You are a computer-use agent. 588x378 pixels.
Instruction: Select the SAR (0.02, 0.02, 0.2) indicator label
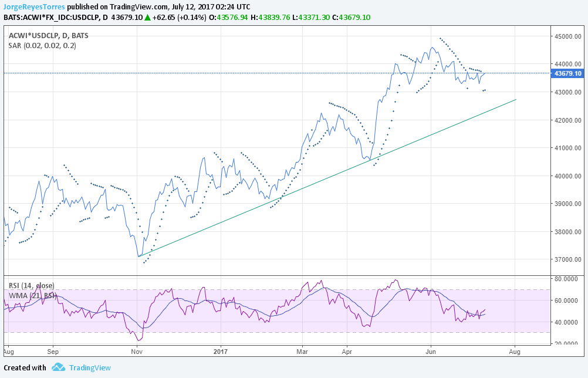[42, 46]
